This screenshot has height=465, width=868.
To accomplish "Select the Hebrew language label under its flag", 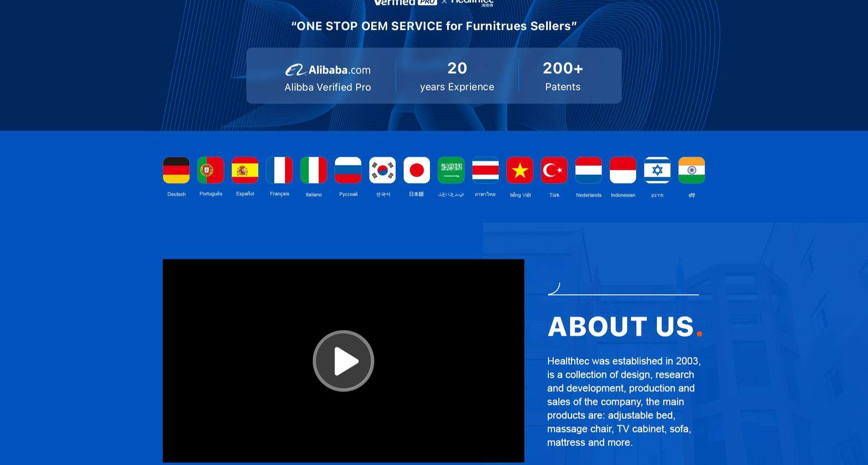I will pyautogui.click(x=657, y=195).
